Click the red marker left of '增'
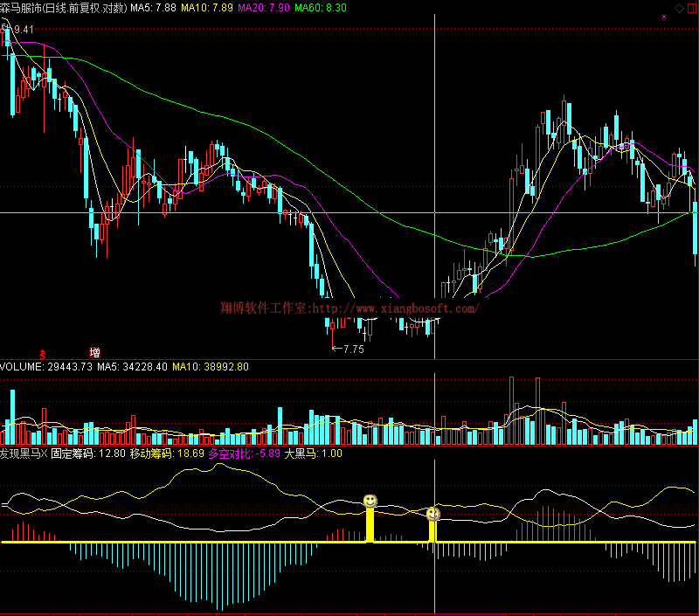Viewport: 699px width, 616px height. coord(42,354)
